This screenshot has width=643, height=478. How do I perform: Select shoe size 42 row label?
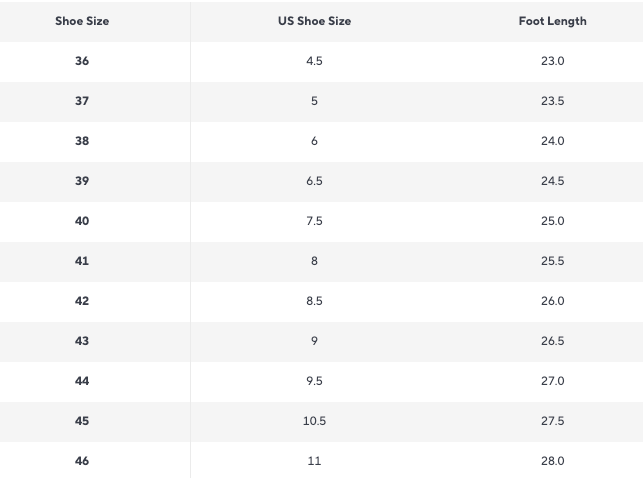point(82,301)
